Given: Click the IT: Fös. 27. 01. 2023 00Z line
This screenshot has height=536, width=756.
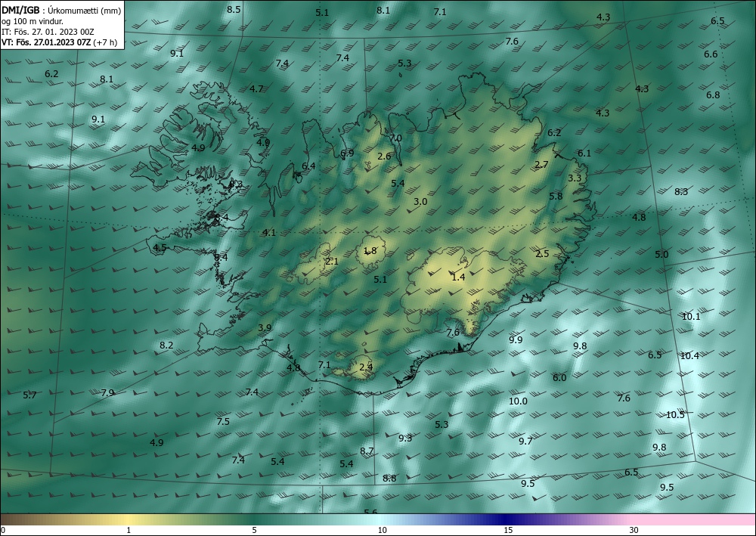Looking at the screenshot, I should click(48, 32).
